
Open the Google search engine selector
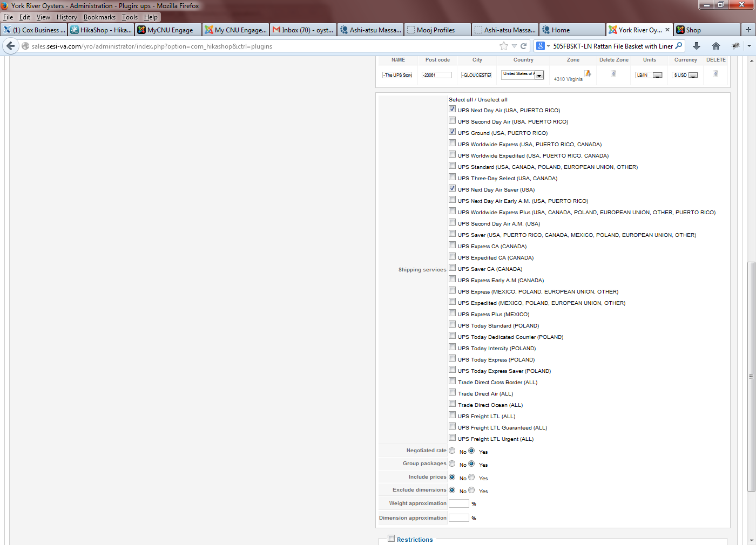tap(543, 46)
